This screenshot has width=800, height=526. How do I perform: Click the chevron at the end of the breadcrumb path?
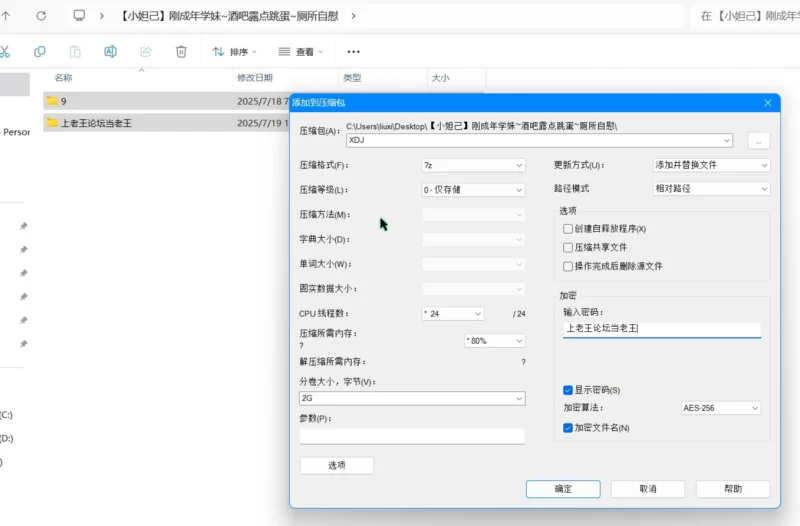click(353, 16)
